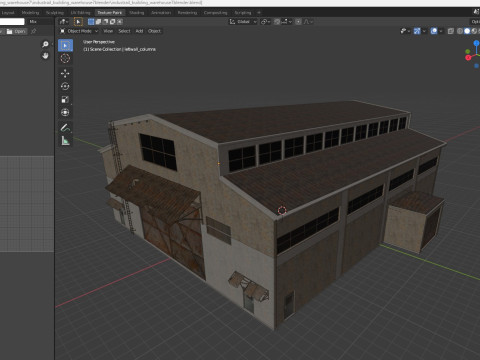Add a new workspace with the plus tab
The width and height of the screenshot is (480, 360).
pyautogui.click(x=259, y=13)
